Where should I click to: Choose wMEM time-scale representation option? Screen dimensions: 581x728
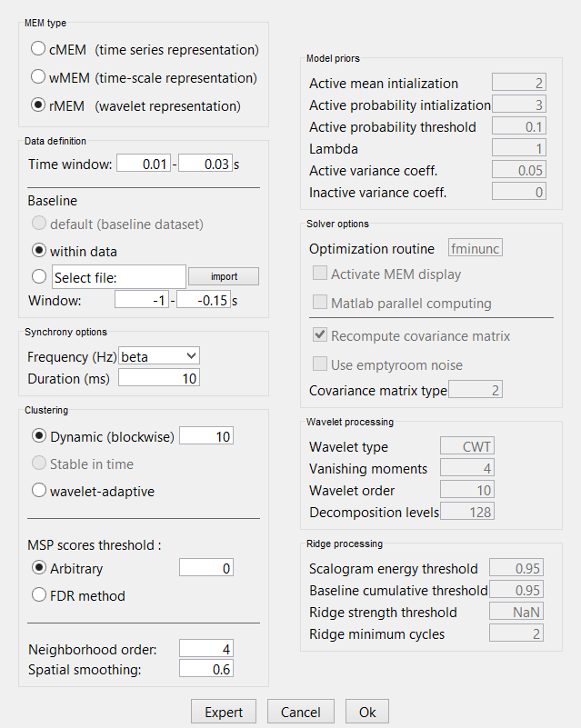39,77
